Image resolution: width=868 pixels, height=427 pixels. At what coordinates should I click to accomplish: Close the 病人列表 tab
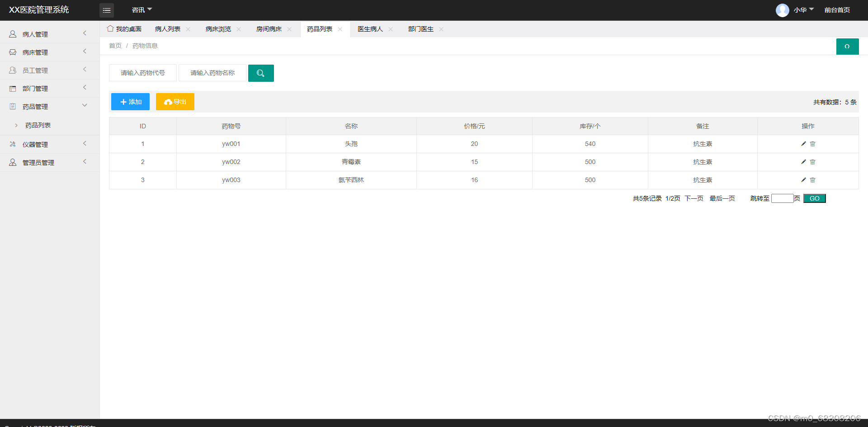(188, 29)
